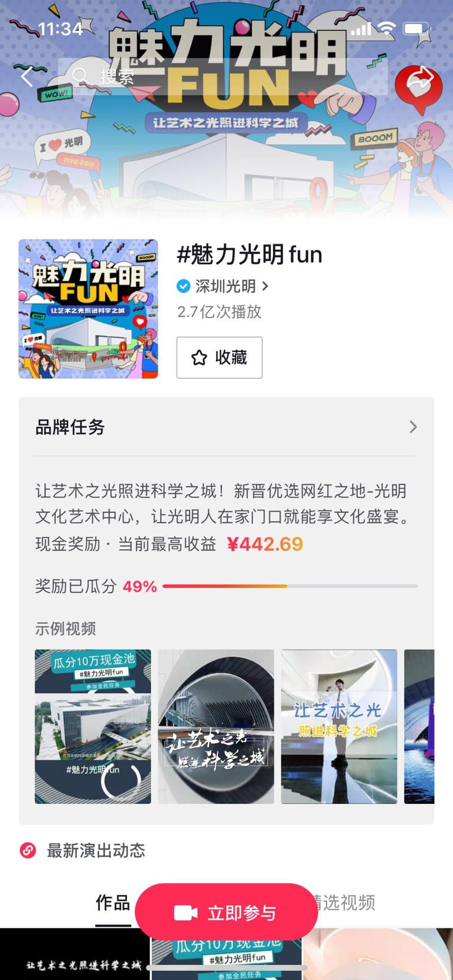This screenshot has width=453, height=980.
Task: Open the 深圳光明 account chevron
Action: coord(265,286)
